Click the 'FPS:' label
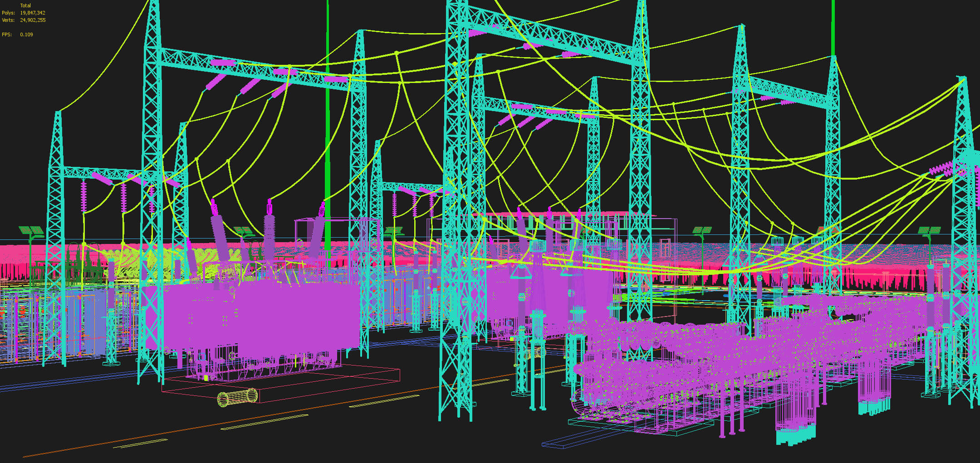 pos(6,34)
